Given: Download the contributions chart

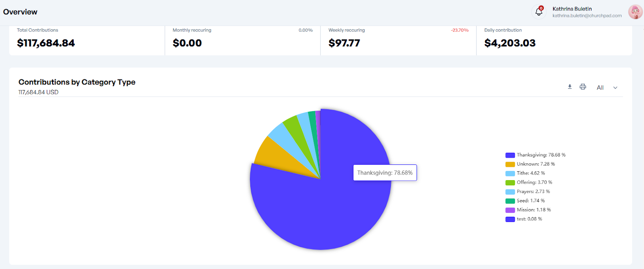Looking at the screenshot, I should 570,87.
